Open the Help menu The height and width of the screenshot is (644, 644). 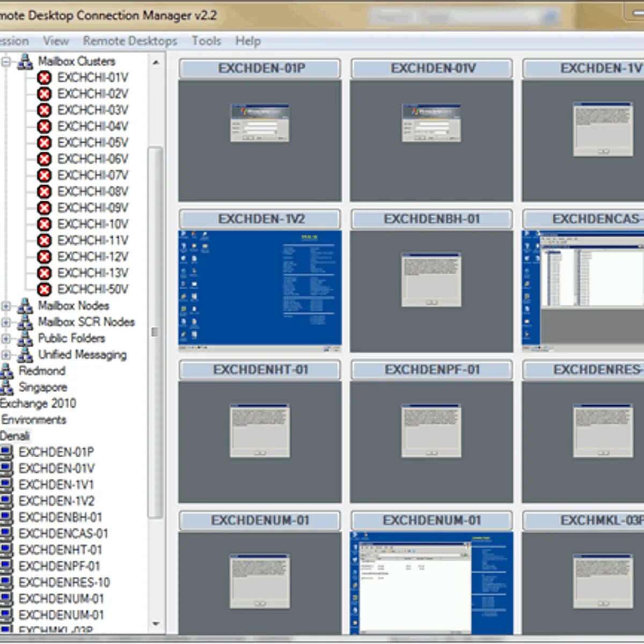[x=248, y=41]
